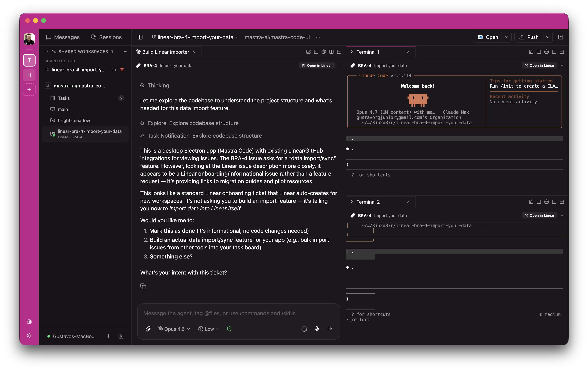Image resolution: width=588 pixels, height=371 pixels.
Task: Collapse the Shared Workspaces section
Action: click(47, 52)
